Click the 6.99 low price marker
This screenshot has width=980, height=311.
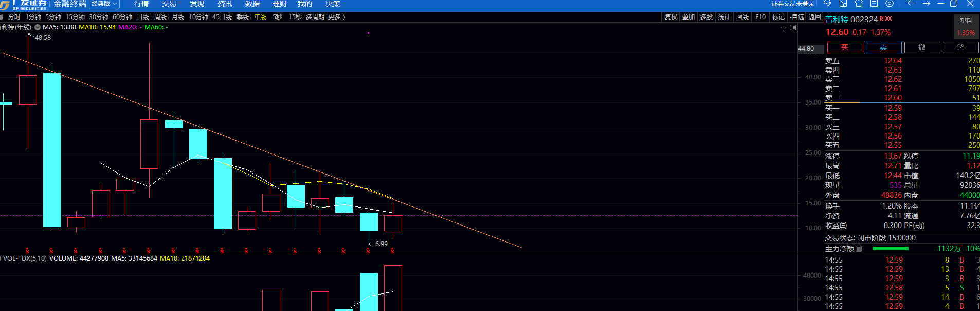point(382,244)
